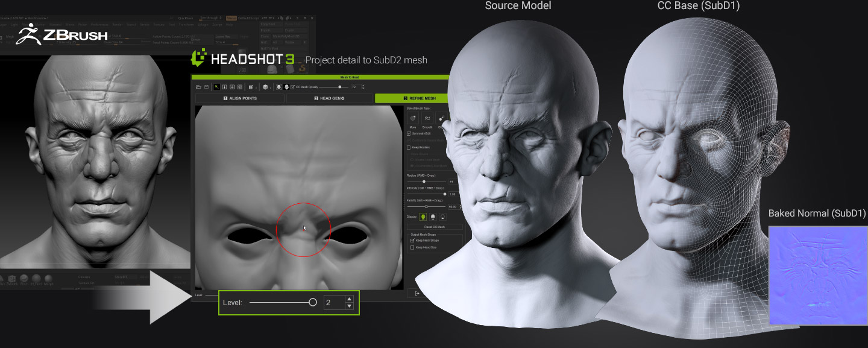
Task: Toggle the Keep Head Size checkbox
Action: (412, 247)
